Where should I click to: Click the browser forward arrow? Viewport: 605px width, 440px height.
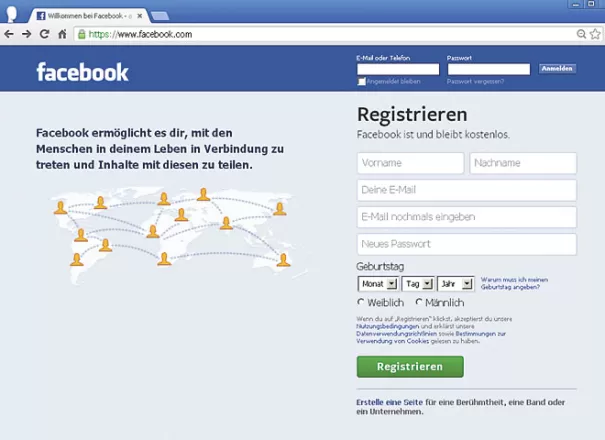click(x=26, y=34)
